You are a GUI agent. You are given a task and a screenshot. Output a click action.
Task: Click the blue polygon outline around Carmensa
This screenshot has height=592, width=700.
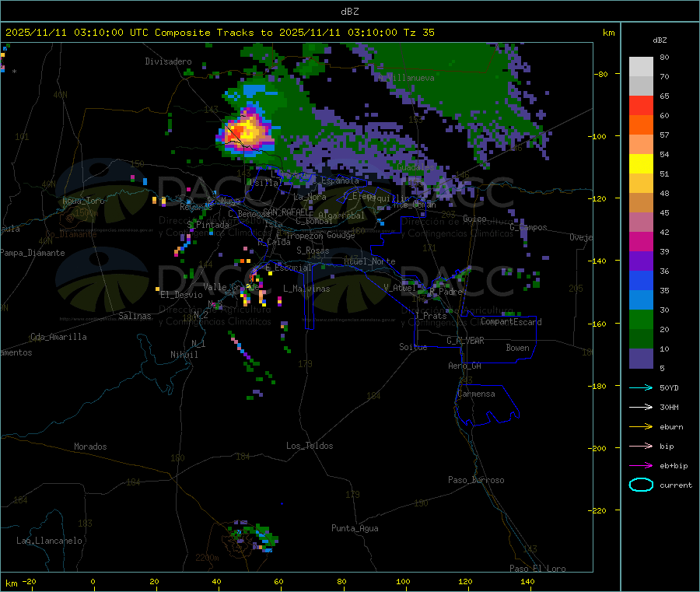[487, 405]
